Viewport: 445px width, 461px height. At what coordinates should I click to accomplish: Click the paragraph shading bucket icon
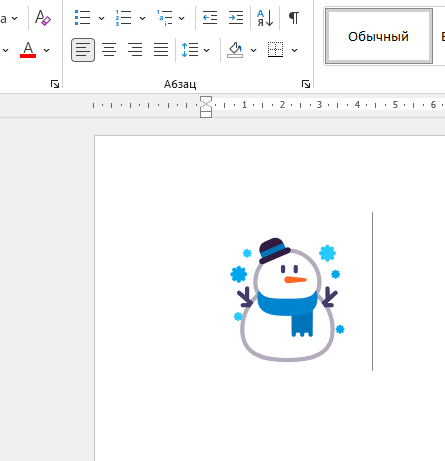pyautogui.click(x=235, y=50)
